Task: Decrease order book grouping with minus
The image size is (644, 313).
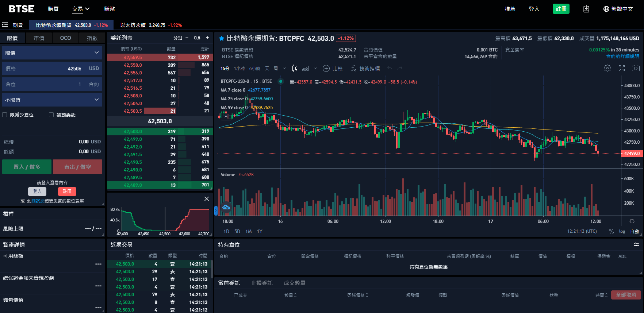Action: click(x=187, y=38)
